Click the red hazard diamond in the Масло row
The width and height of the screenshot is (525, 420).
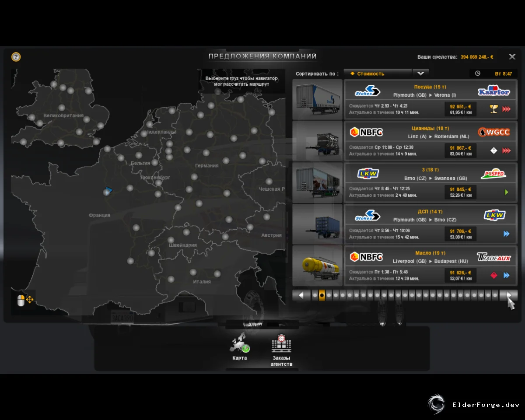[x=494, y=275]
